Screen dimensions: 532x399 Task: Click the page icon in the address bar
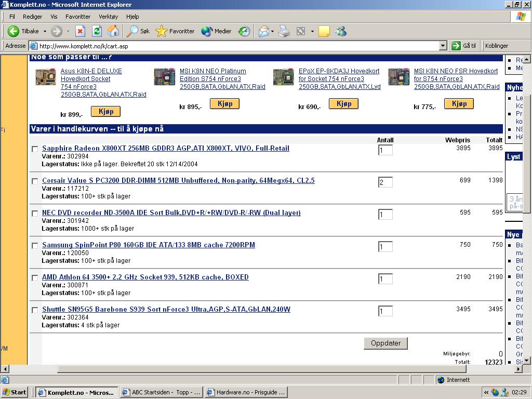tap(33, 46)
